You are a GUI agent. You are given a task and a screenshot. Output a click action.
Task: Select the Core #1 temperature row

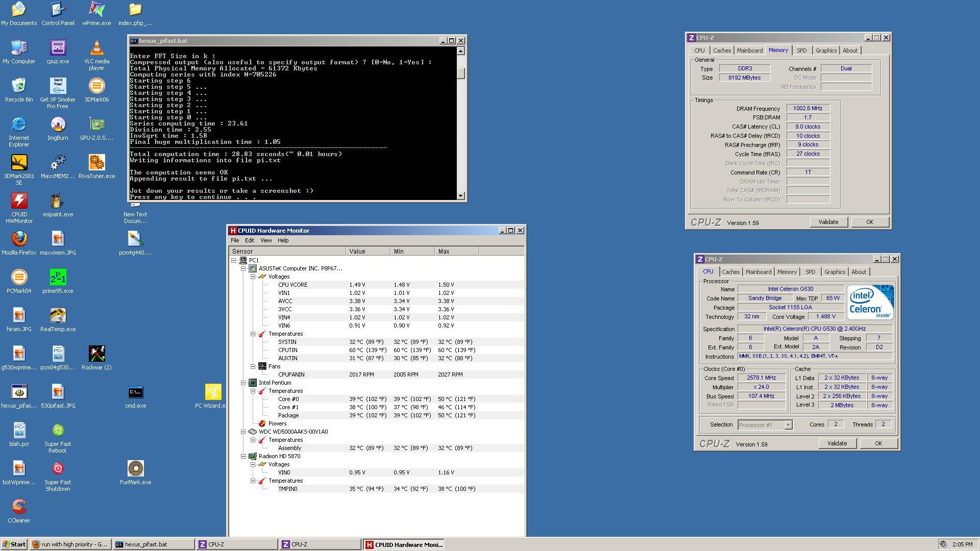point(377,407)
